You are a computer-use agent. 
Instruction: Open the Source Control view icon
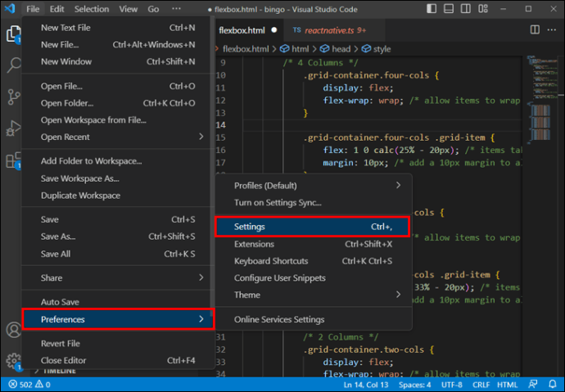pyautogui.click(x=12, y=97)
